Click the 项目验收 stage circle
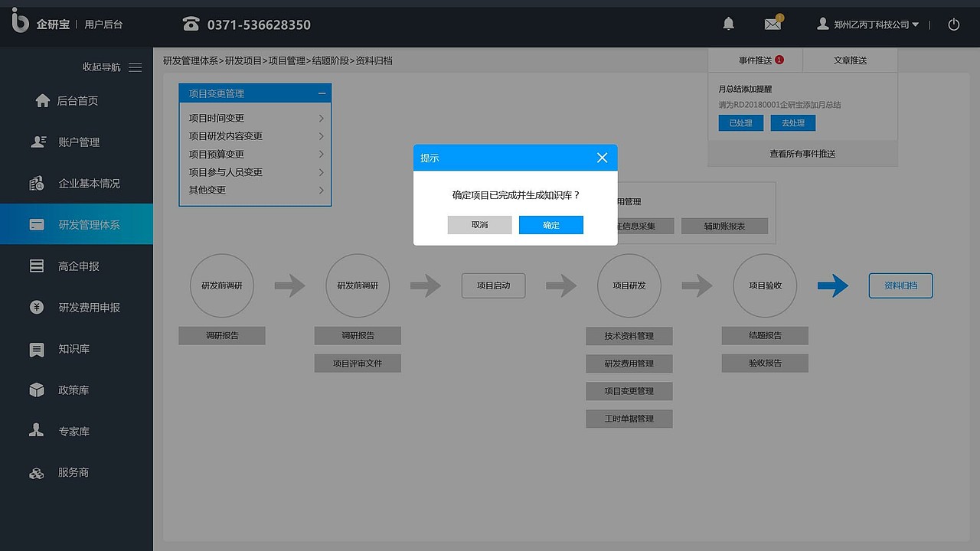Image resolution: width=980 pixels, height=551 pixels. tap(765, 285)
